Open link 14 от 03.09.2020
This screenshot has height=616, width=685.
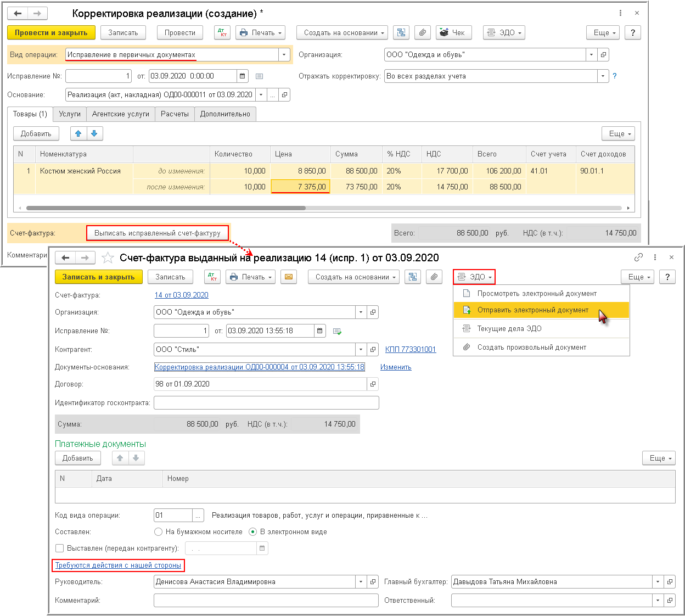click(x=182, y=295)
